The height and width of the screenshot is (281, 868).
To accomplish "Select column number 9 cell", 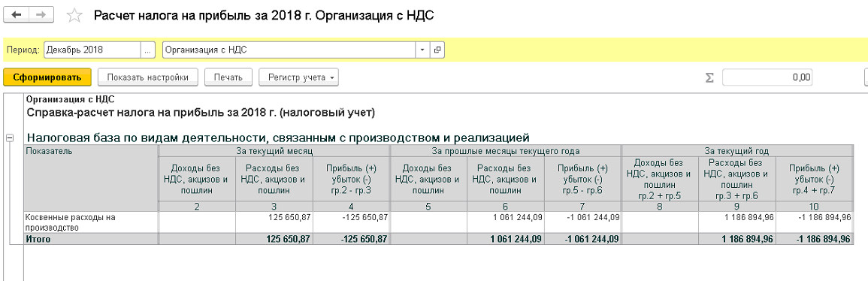I will tap(737, 207).
